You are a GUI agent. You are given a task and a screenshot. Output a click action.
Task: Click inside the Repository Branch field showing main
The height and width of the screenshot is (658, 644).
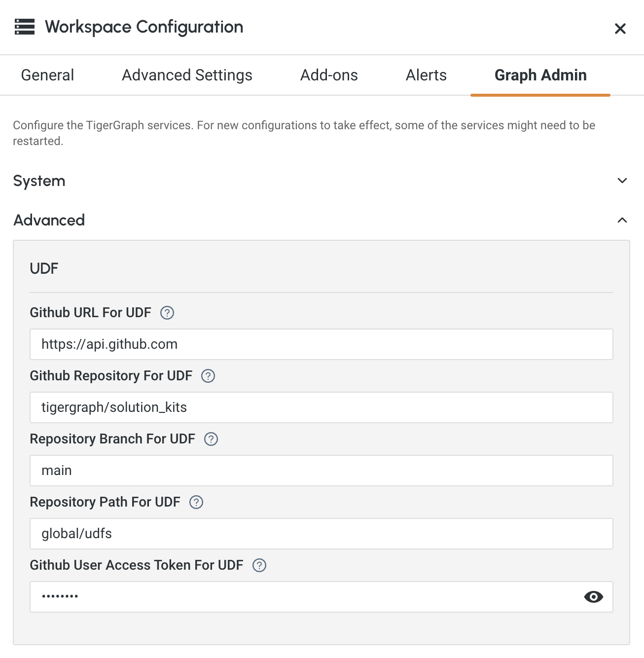point(321,470)
